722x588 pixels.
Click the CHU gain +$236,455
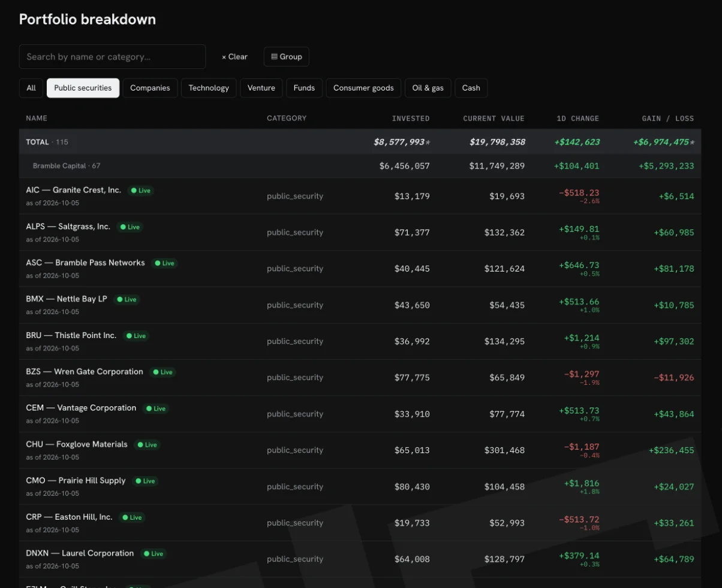coord(671,450)
